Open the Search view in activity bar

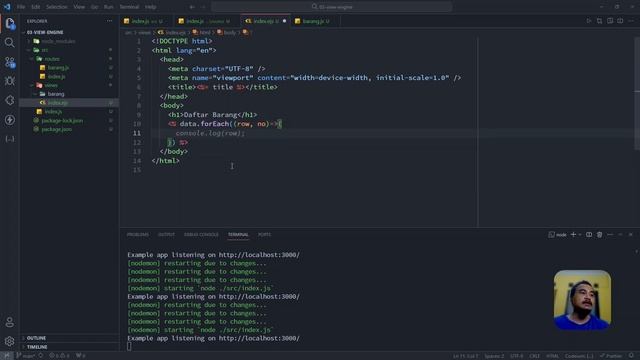(10, 42)
